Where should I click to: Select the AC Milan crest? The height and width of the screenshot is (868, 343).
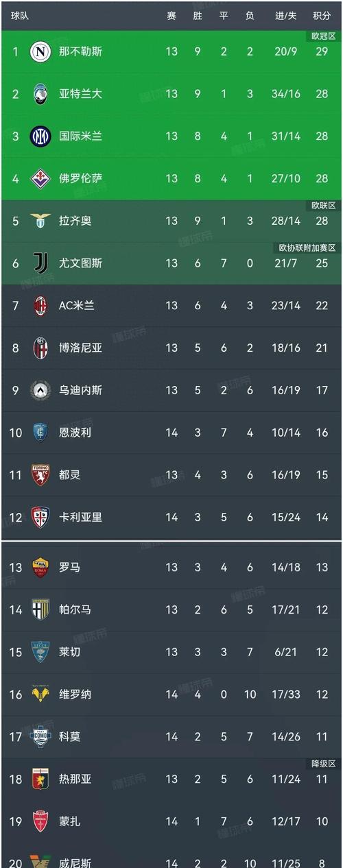[x=40, y=305]
